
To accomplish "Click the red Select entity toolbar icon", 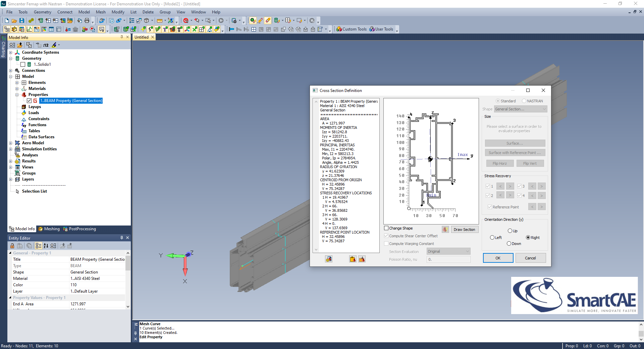I will 186,20.
